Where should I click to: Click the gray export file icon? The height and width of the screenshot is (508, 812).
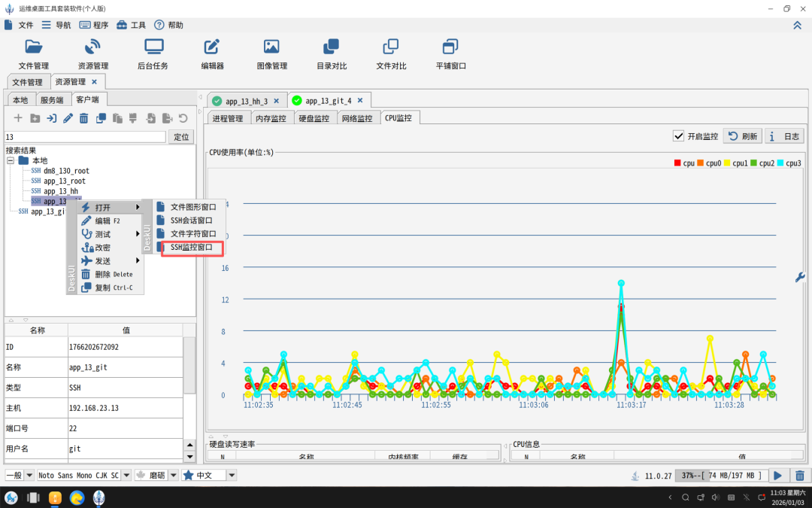point(167,118)
